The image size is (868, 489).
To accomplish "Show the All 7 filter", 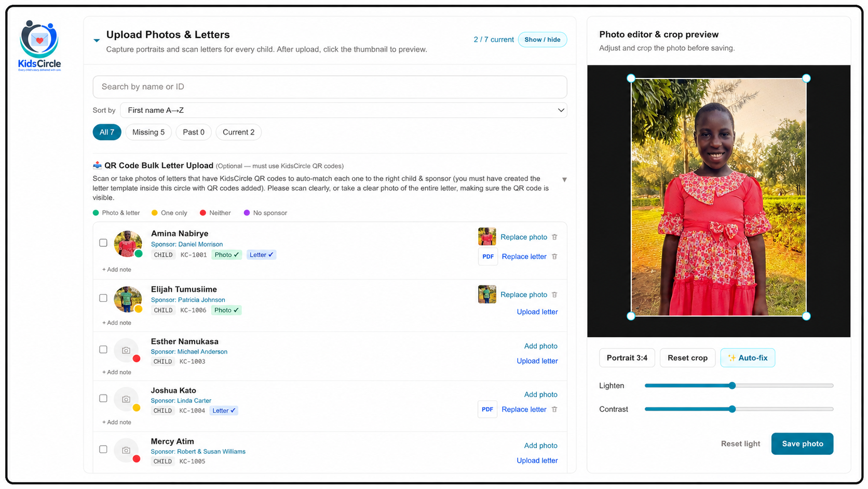I will (x=107, y=132).
